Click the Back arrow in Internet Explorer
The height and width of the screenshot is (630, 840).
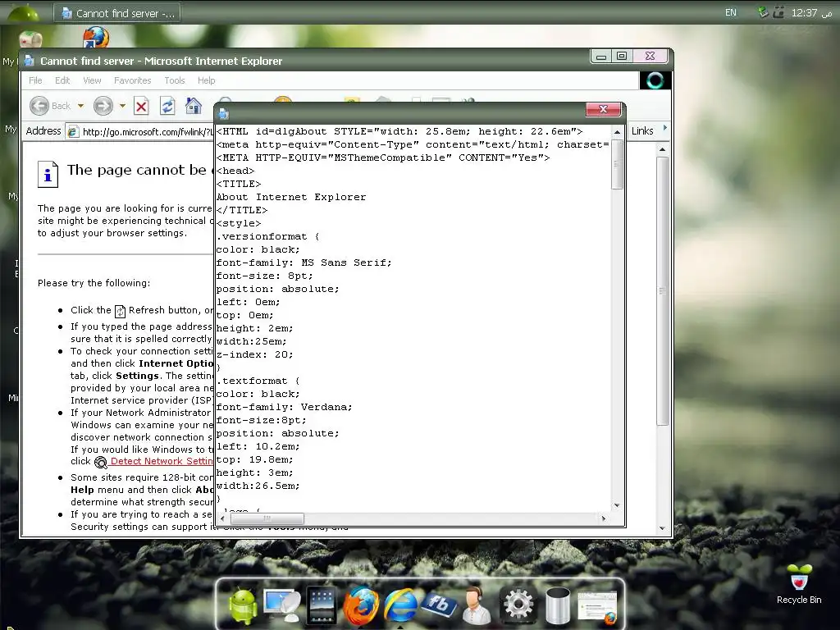pos(39,106)
